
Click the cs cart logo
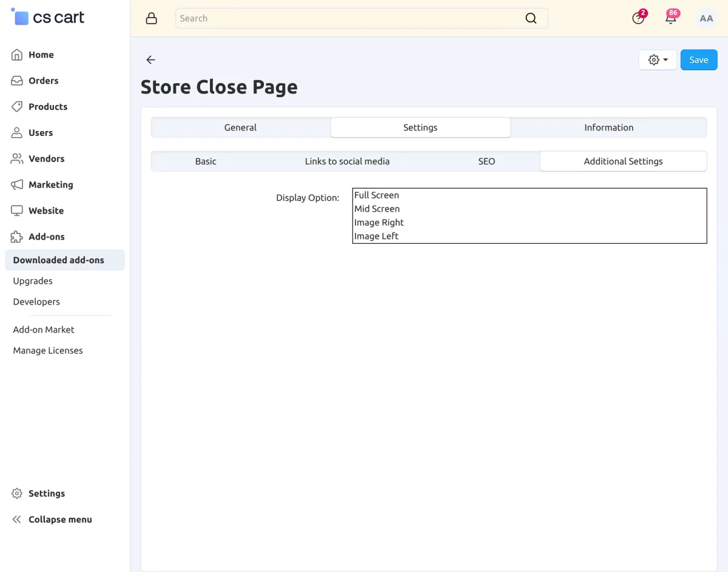point(48,17)
